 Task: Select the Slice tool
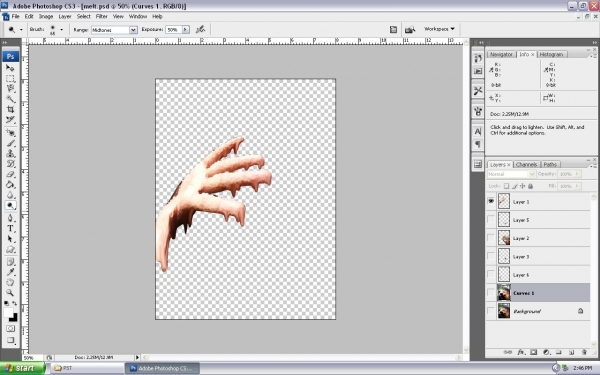pos(10,120)
